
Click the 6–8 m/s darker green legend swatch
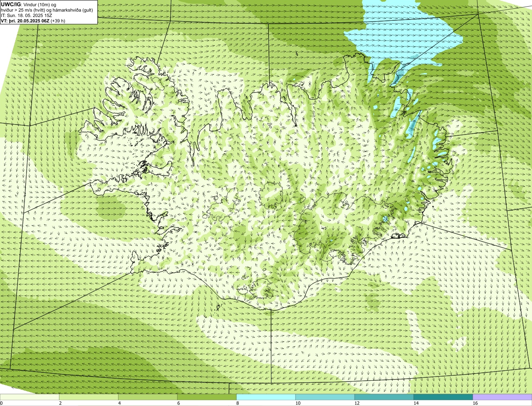point(207,397)
